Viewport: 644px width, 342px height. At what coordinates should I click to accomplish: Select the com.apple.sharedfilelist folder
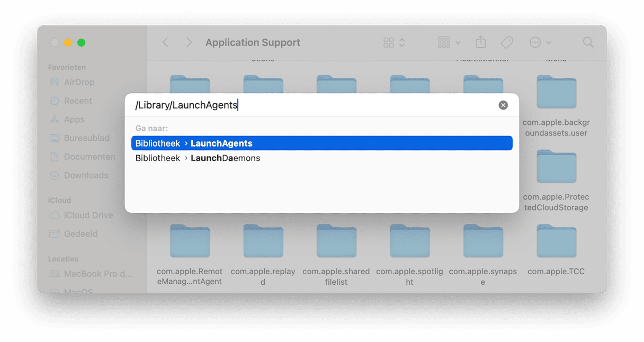coord(336,255)
